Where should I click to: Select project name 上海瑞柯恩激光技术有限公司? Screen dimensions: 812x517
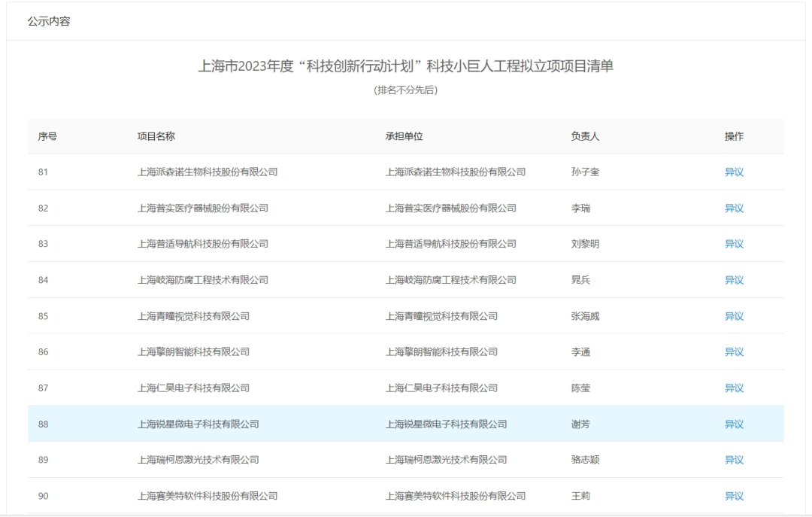point(198,460)
